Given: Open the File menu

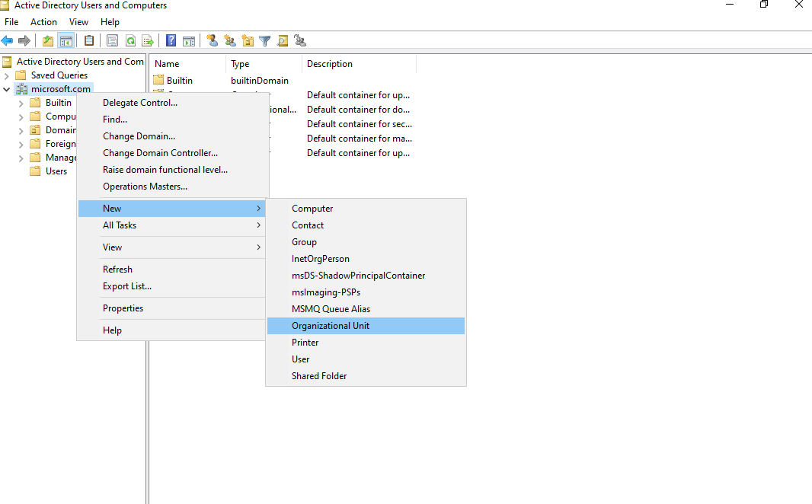Looking at the screenshot, I should point(11,22).
